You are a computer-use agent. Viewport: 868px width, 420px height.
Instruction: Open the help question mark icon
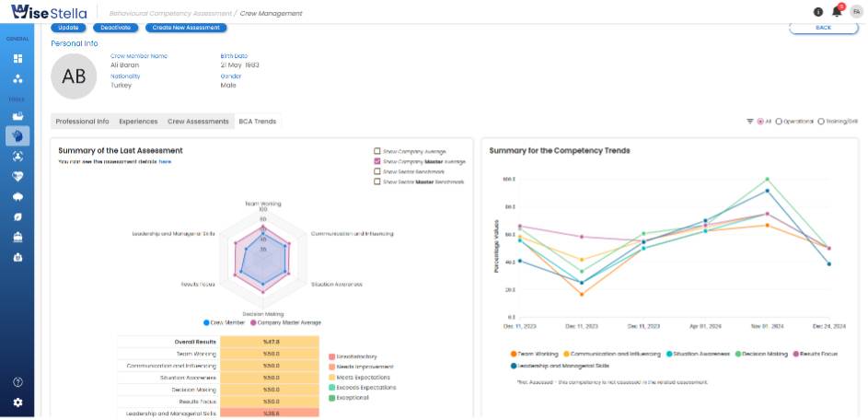click(17, 381)
